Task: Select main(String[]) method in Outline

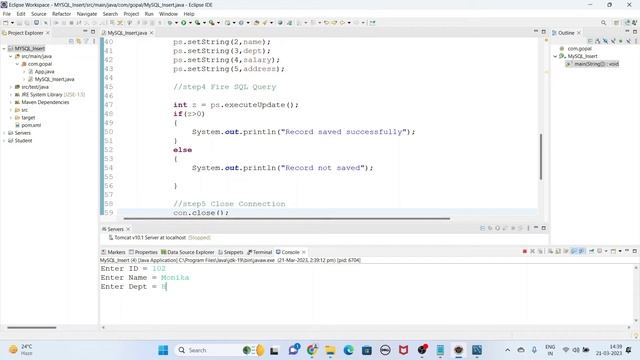Action: point(592,64)
